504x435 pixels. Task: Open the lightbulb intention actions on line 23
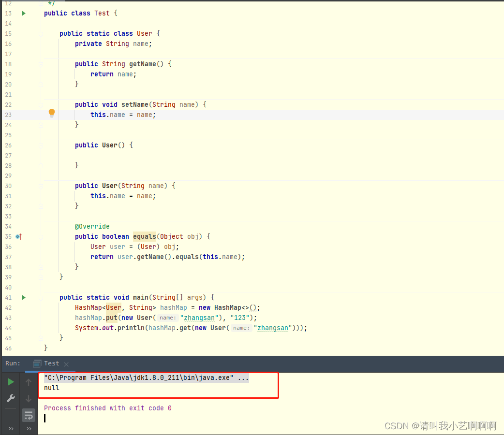[x=51, y=112]
